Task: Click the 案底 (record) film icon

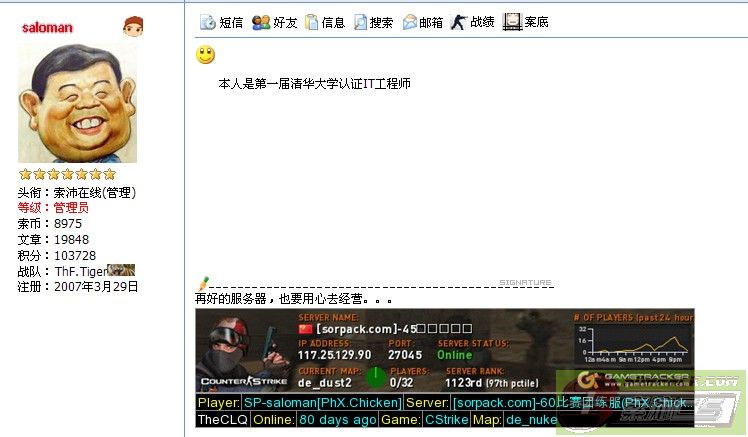Action: pos(512,22)
